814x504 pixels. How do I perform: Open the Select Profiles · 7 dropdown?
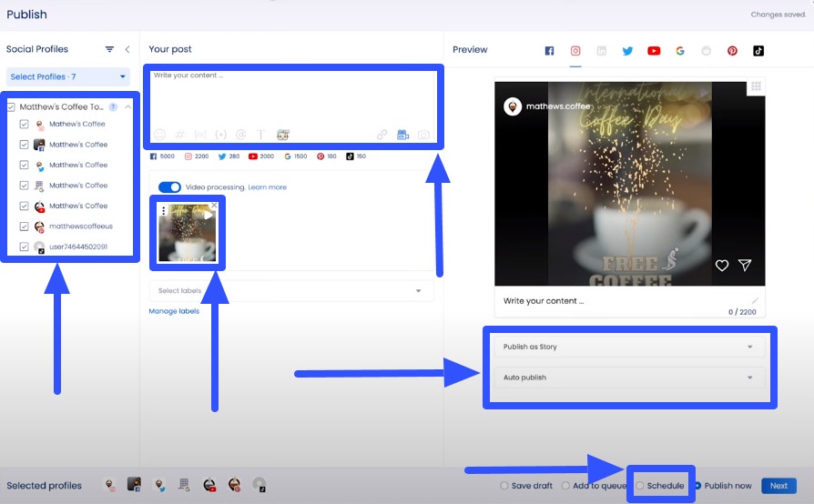[68, 76]
